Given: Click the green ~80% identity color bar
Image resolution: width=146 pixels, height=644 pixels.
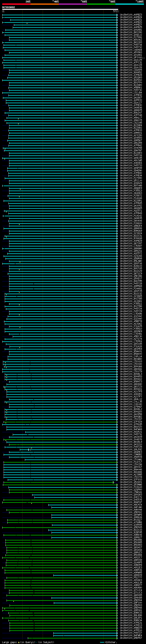Looking at the screenshot, I should pos(101,4).
